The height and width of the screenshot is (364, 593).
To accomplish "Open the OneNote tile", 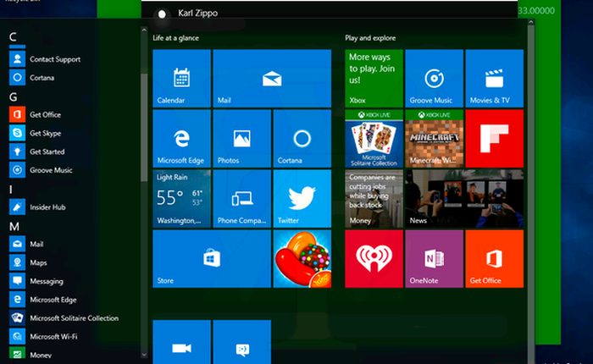I will [x=434, y=258].
